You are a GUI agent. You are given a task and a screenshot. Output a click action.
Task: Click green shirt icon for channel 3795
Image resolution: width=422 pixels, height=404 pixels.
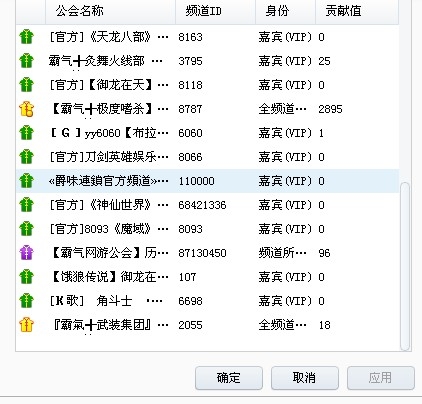[x=26, y=61]
